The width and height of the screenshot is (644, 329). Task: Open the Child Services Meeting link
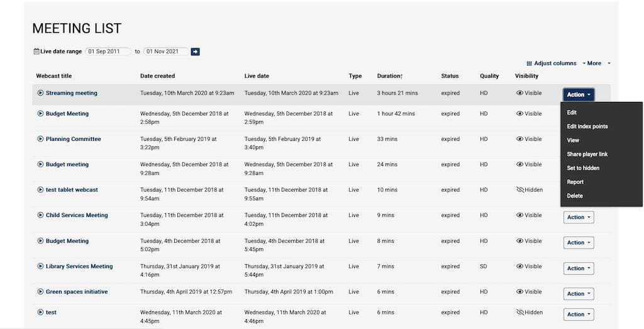(77, 215)
